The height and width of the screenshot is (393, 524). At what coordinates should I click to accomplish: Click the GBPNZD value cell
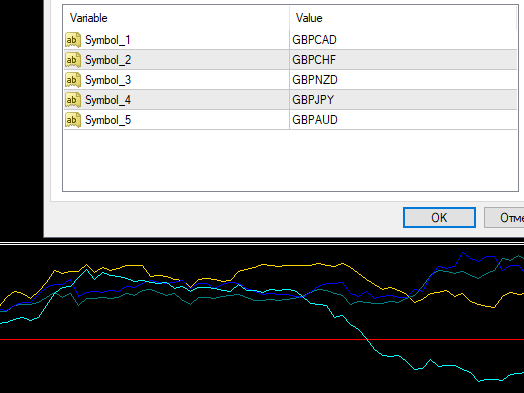[403, 80]
